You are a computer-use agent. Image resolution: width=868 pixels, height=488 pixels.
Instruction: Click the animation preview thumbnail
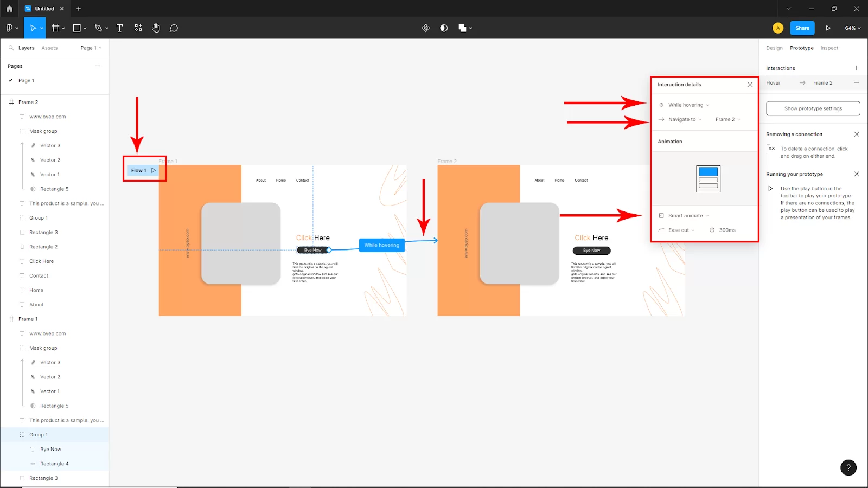point(708,179)
